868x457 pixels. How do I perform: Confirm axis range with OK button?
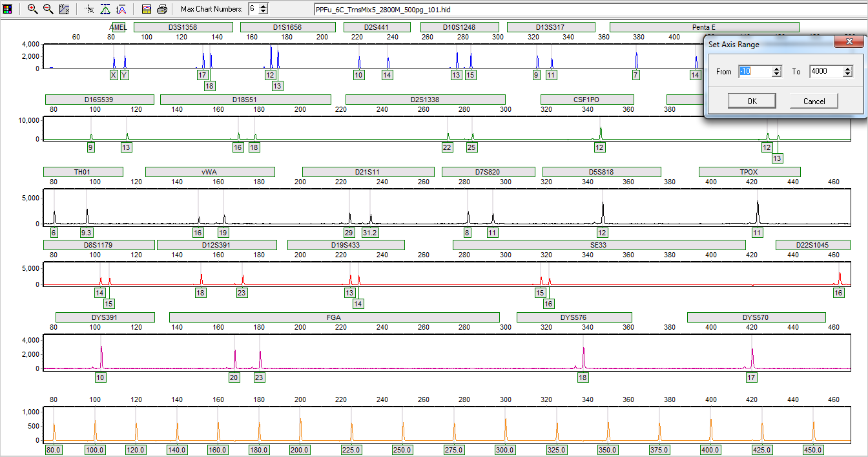752,101
